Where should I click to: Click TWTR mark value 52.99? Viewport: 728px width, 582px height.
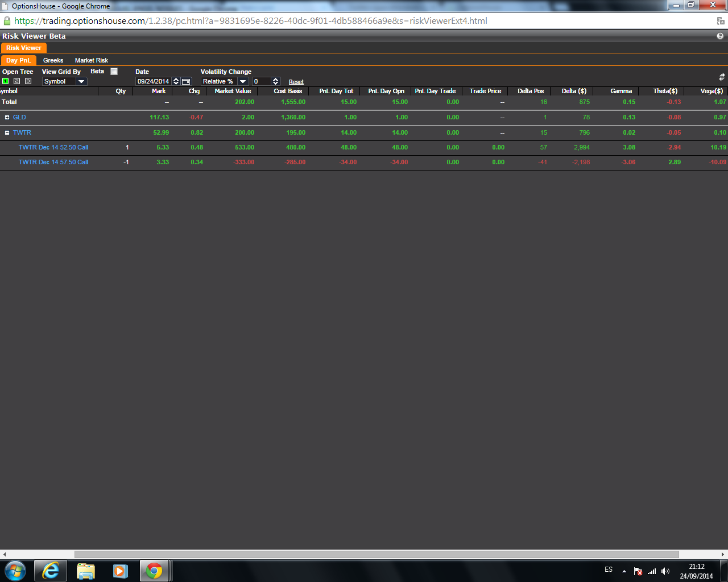[161, 132]
